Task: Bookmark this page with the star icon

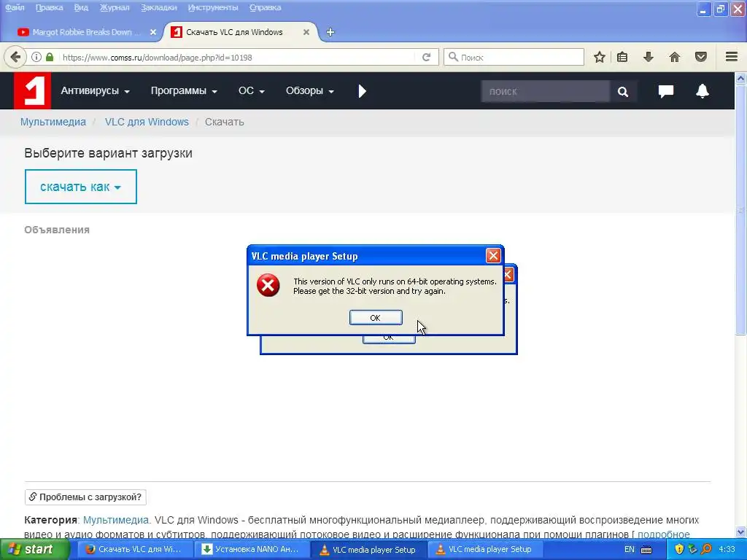Action: coord(600,57)
